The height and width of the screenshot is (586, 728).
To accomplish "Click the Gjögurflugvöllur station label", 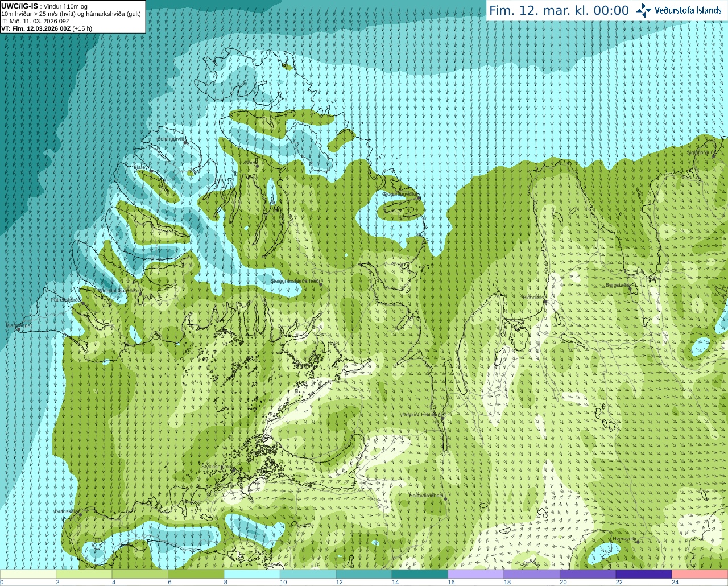I will tap(399, 194).
